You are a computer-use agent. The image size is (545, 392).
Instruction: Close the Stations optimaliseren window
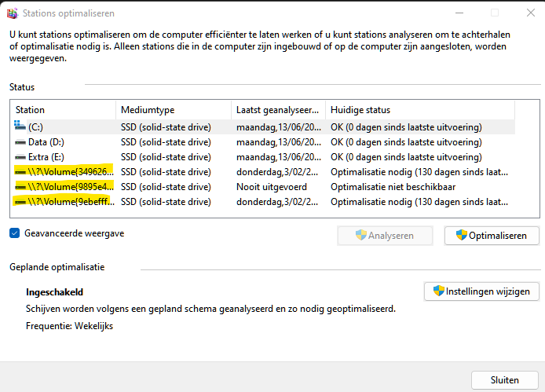point(530,13)
